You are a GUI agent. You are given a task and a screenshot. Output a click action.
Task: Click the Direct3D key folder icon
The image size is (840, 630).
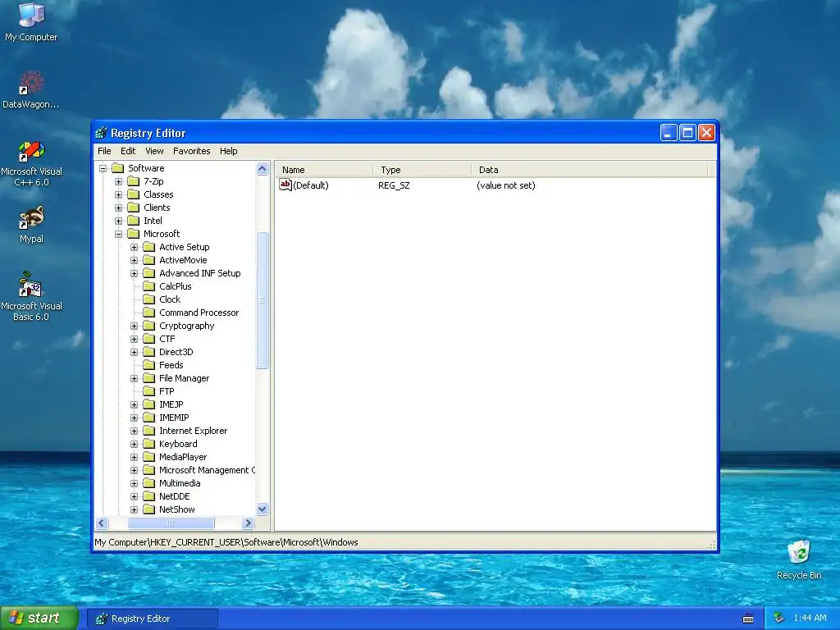pos(149,352)
